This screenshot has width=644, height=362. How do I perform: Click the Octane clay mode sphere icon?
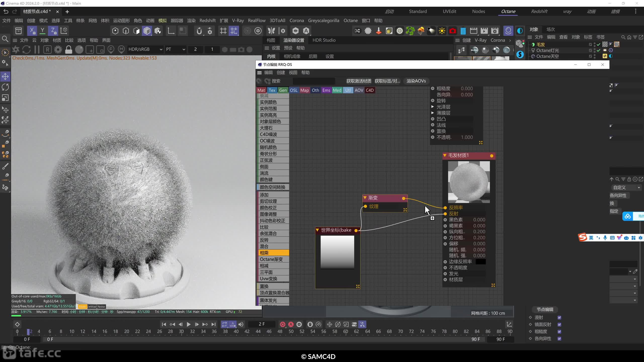point(79,50)
